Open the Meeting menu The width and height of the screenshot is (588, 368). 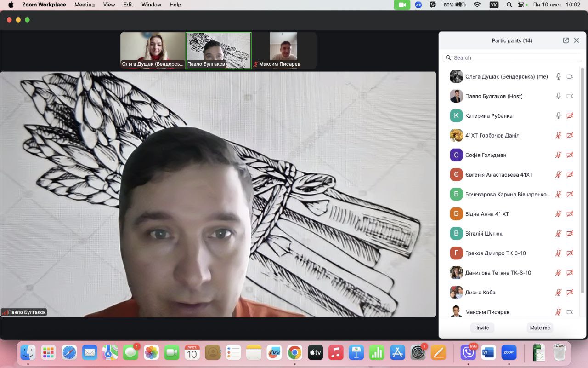85,5
